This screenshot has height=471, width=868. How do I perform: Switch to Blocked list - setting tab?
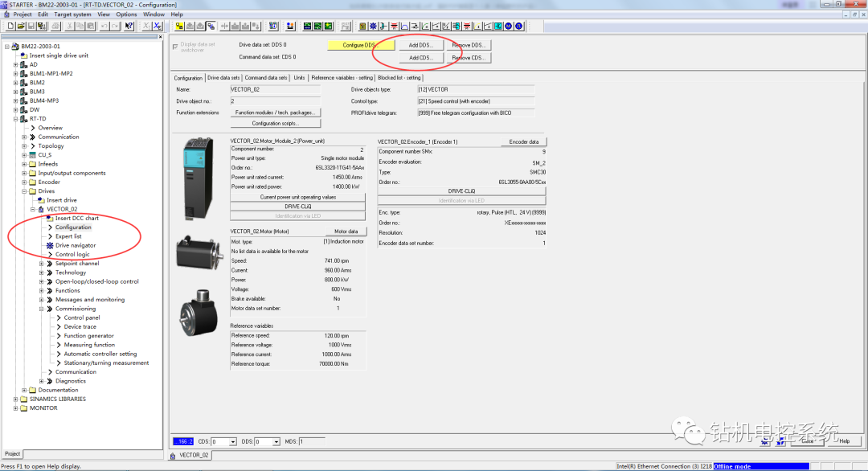(x=399, y=78)
